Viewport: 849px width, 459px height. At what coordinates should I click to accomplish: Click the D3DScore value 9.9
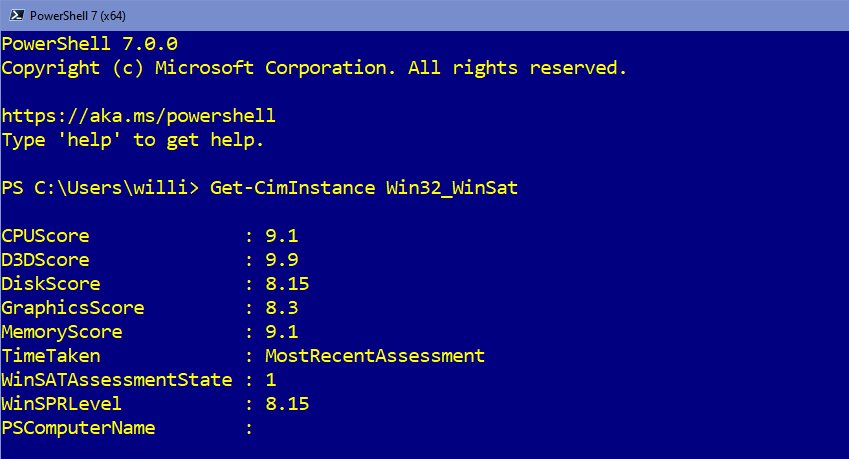coord(282,260)
